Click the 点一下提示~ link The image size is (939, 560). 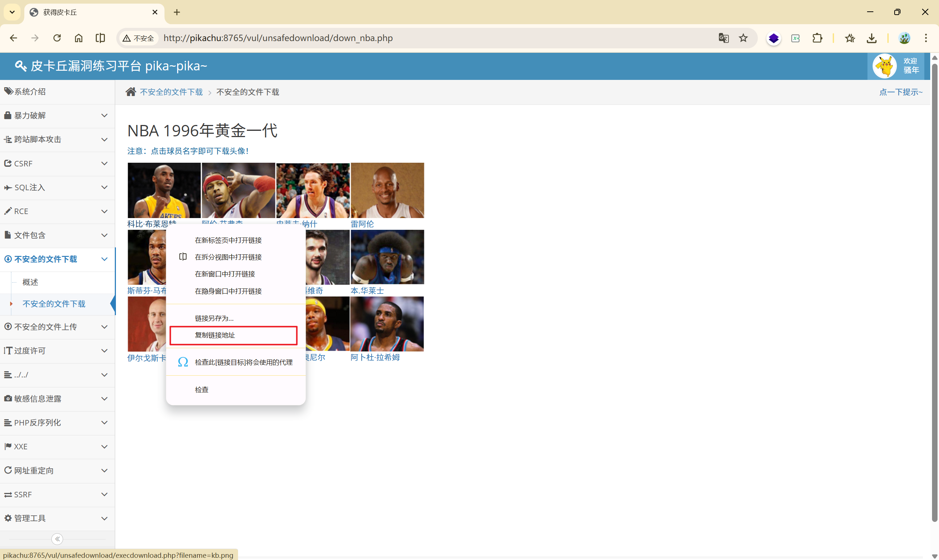pyautogui.click(x=900, y=92)
